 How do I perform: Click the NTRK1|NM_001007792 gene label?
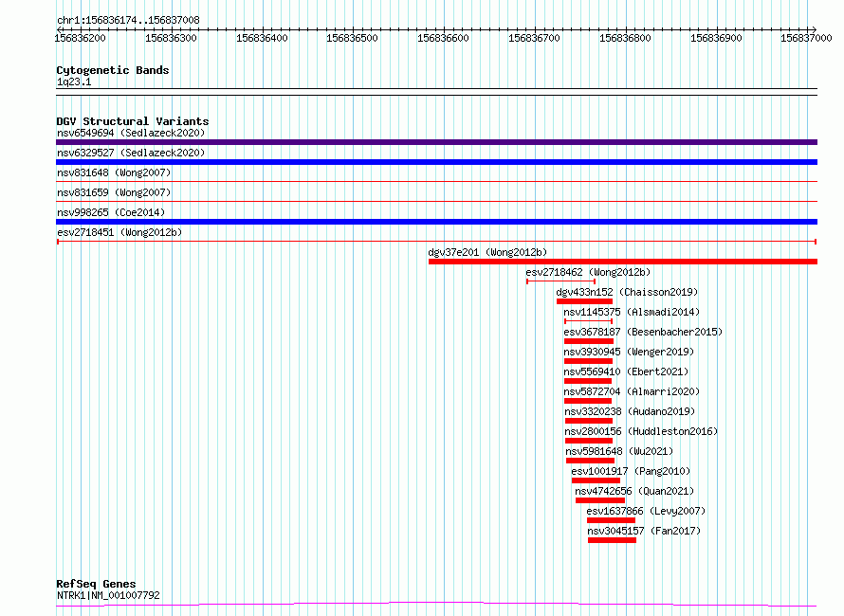click(108, 595)
